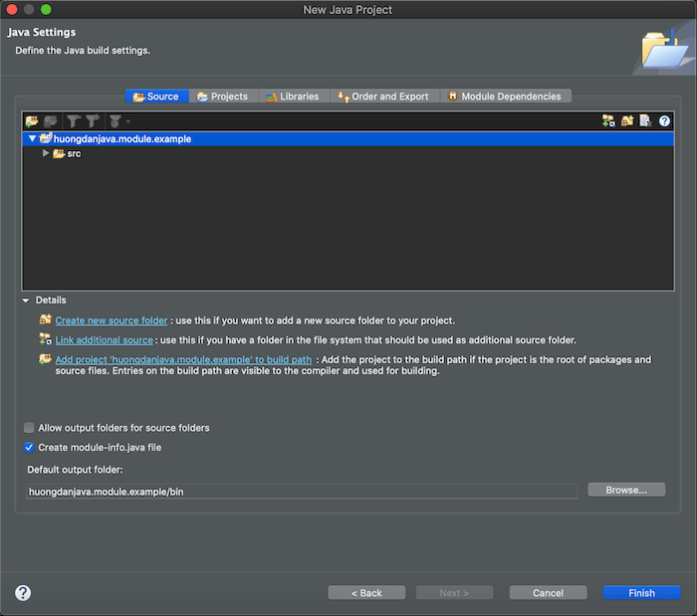Click the remove from build path toolbar icon
Viewport: 697px width, 616px height.
50,120
